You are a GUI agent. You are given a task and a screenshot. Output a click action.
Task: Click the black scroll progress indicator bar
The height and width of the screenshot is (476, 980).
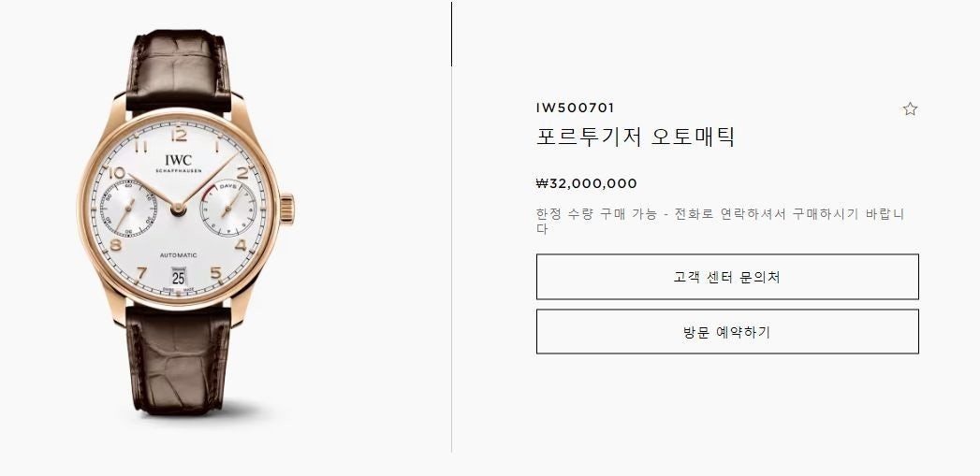pyautogui.click(x=451, y=35)
